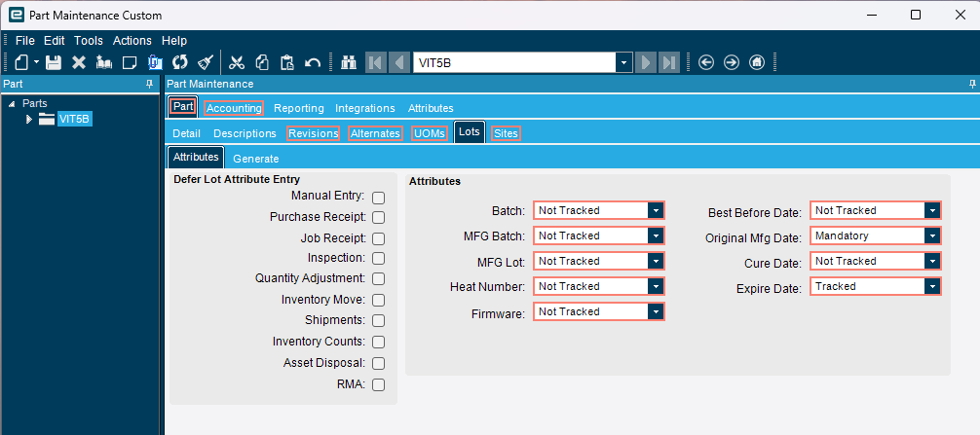Expand the VIT5B tree node arrow
Viewport: 980px width, 435px height.
pos(29,119)
